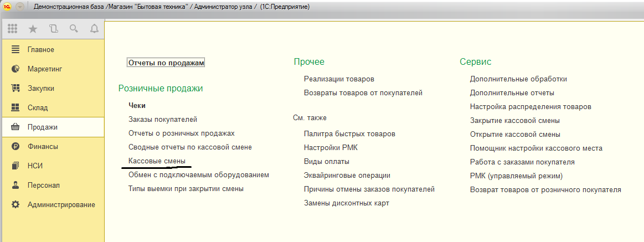This screenshot has height=242, width=644.
Task: Switch to the Главное section
Action: pos(40,50)
